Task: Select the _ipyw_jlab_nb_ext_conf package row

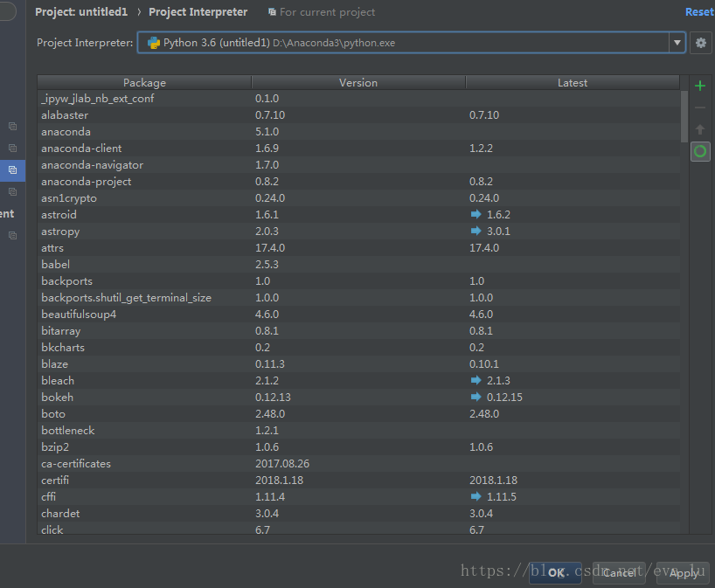Action: (x=358, y=99)
